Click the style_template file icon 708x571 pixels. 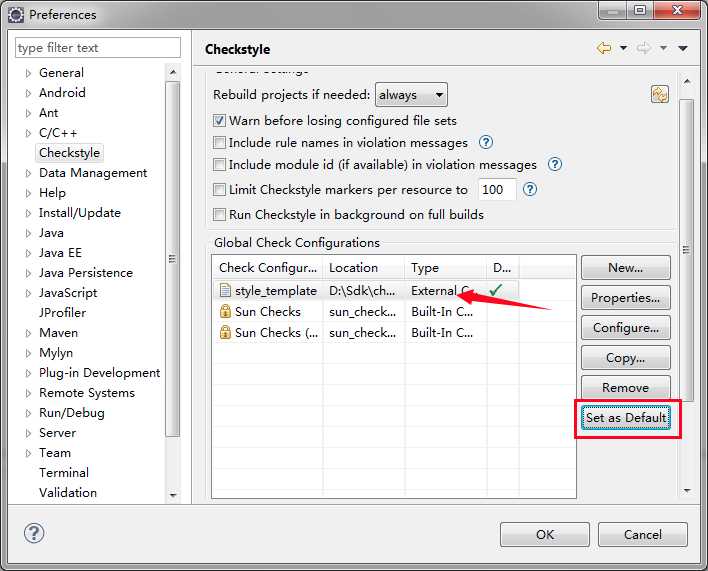(225, 291)
